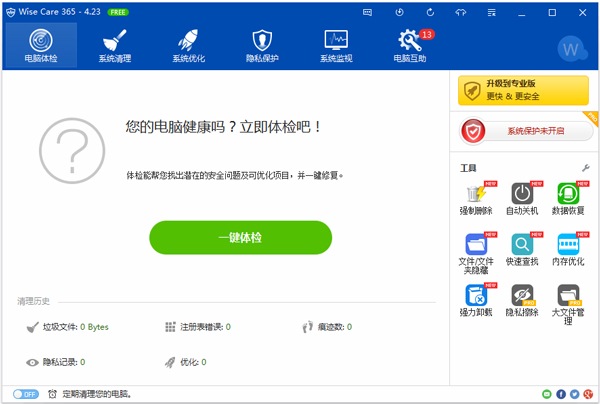Enable 系统保护未开启 protection switch
This screenshot has width=600, height=404.
[526, 131]
